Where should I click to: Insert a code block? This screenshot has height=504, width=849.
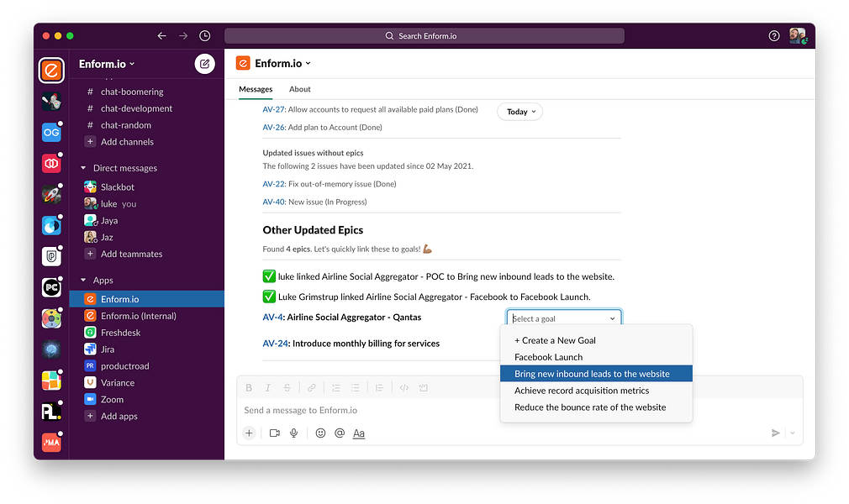[424, 387]
